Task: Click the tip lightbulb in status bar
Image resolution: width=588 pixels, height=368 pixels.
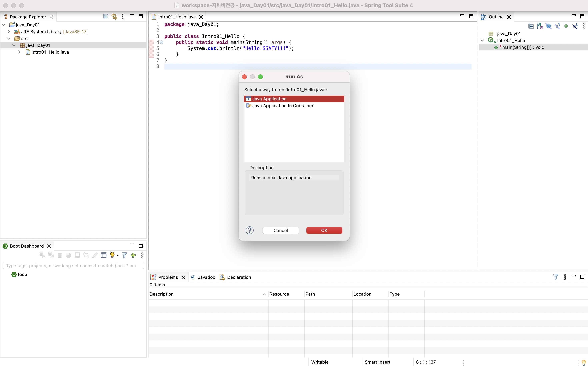Action: [584, 362]
